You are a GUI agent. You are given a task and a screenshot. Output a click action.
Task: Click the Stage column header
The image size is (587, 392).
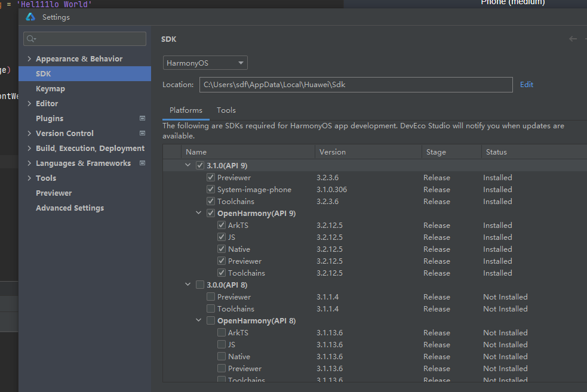pyautogui.click(x=451, y=152)
